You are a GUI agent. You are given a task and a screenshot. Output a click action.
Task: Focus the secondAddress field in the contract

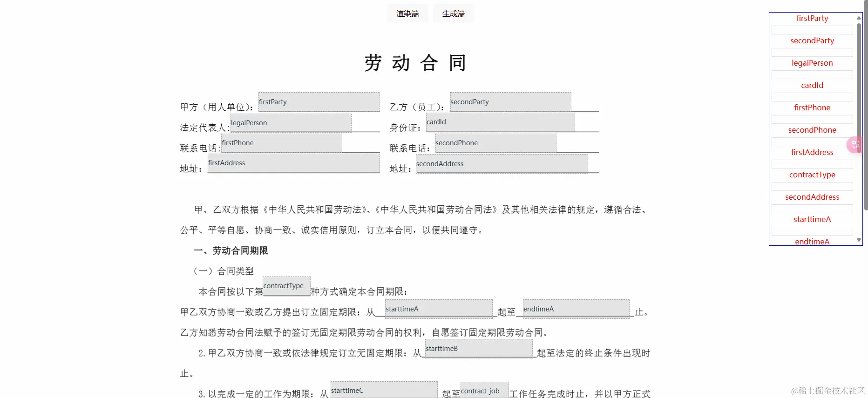(x=502, y=163)
